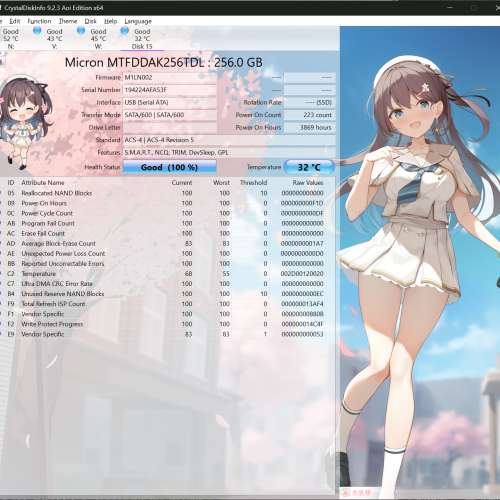Click the Disk 15 status orb icon
500x500 pixels.
pyautogui.click(x=125, y=31)
